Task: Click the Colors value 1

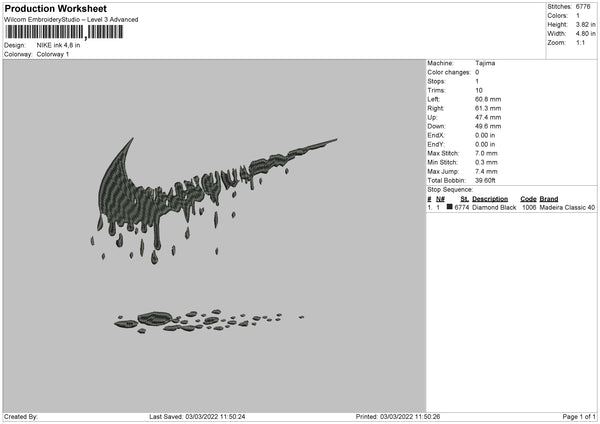Action: click(x=578, y=16)
